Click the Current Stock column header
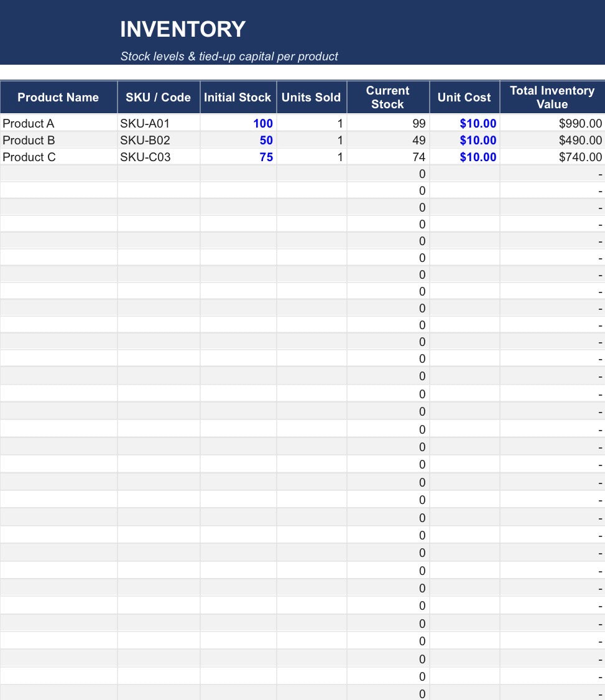Viewport: 605px width, 700px height. tap(388, 97)
